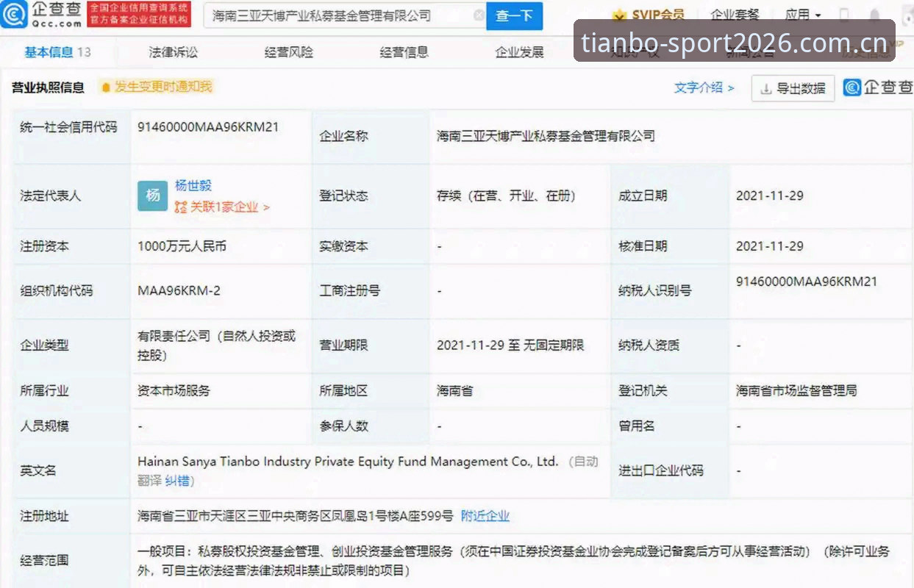Expand 文字介绍 text introduction

tap(704, 87)
